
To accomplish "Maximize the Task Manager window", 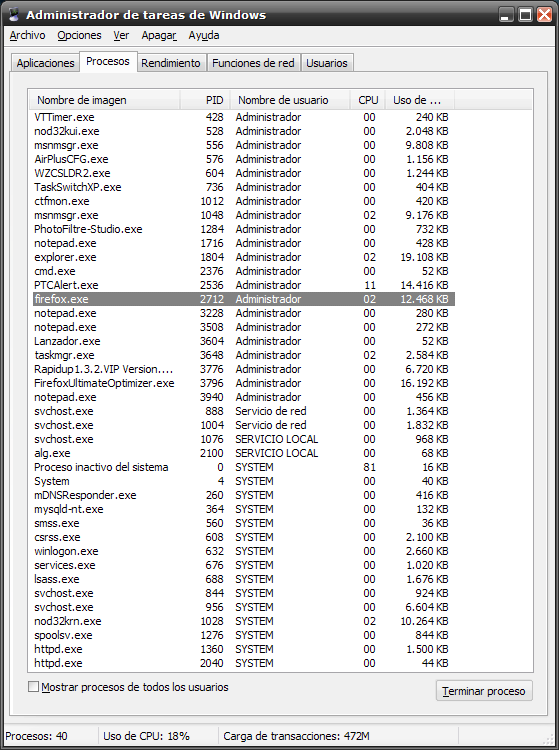I will 525,15.
